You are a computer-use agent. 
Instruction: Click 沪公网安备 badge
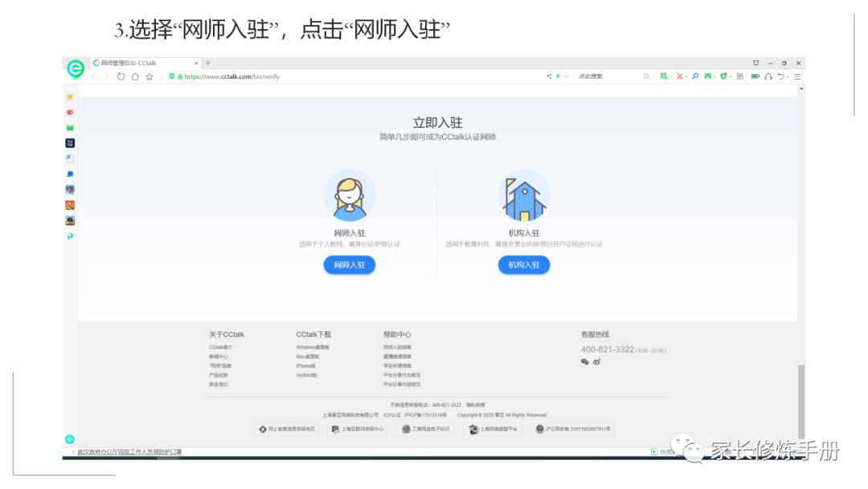click(573, 429)
